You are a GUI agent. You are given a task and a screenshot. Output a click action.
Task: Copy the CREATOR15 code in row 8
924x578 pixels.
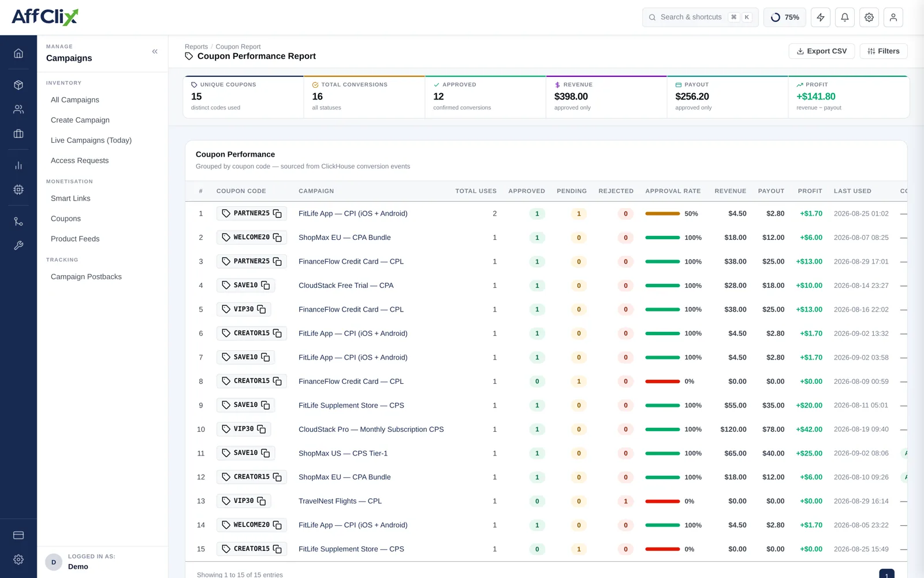coord(277,381)
